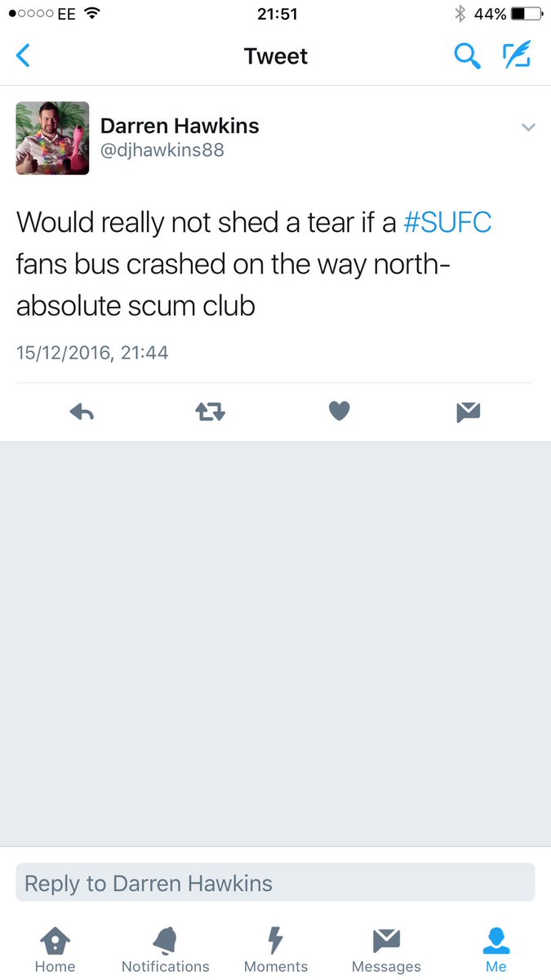Tap the Darren Hawkins display name

(x=180, y=126)
